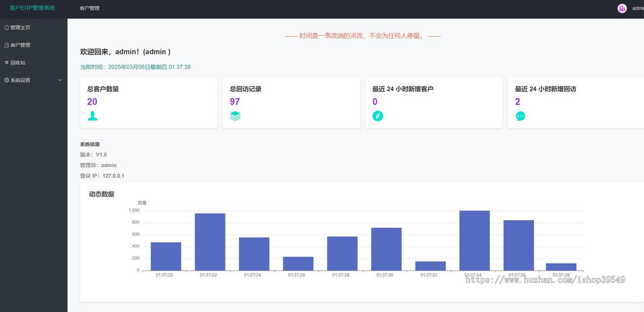The width and height of the screenshot is (644, 312).
Task: Click the chart bar at 01:37:26
Action: pos(298,263)
